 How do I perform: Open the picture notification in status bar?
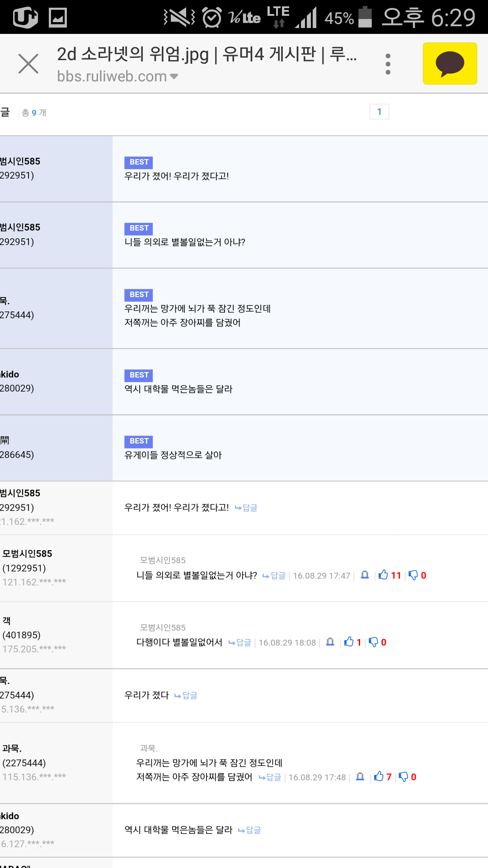coord(58,18)
